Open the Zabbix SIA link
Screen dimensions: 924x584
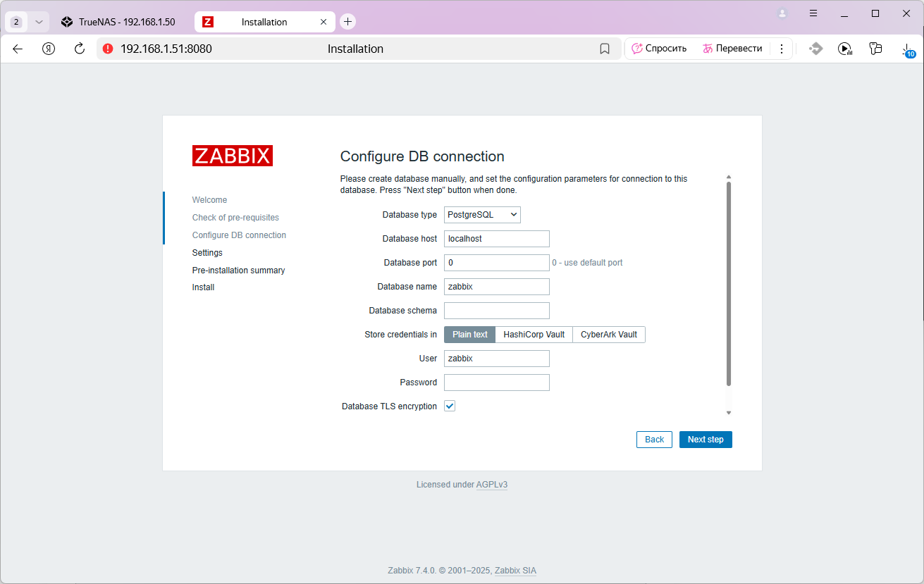(515, 571)
